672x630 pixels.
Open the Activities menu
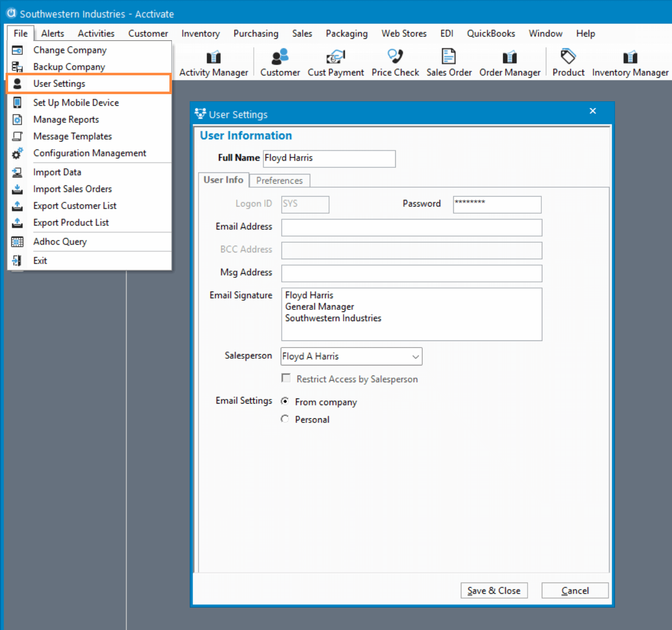click(x=96, y=34)
